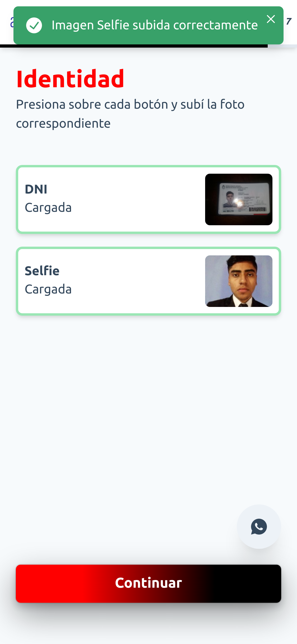
Task: Tap the green-bordered Selfie upload card
Action: (x=148, y=281)
